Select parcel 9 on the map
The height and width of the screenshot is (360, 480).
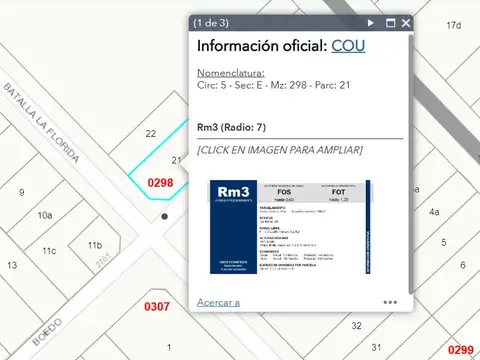22,192
